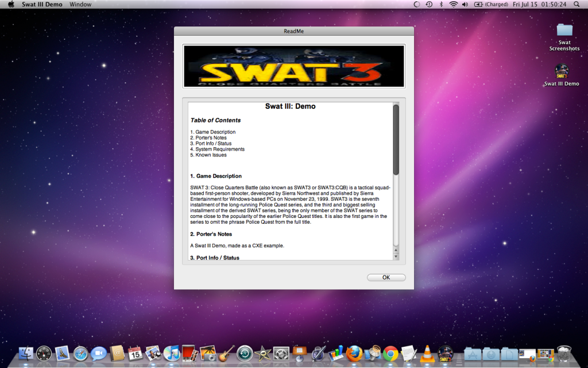Launch Numbers bar chart icon in dock
Viewport: 588px width, 368px height.
(x=335, y=354)
